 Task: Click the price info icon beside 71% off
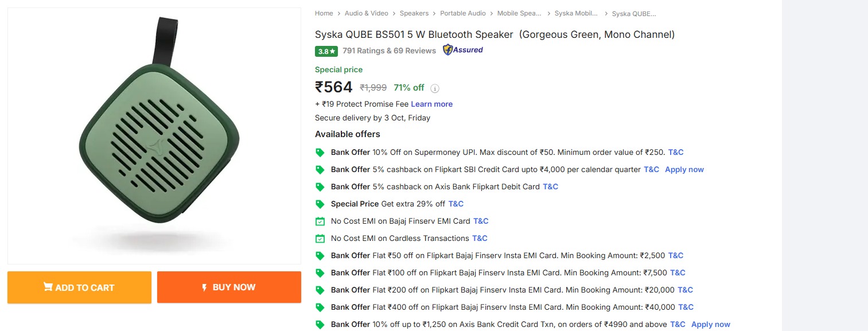(435, 88)
